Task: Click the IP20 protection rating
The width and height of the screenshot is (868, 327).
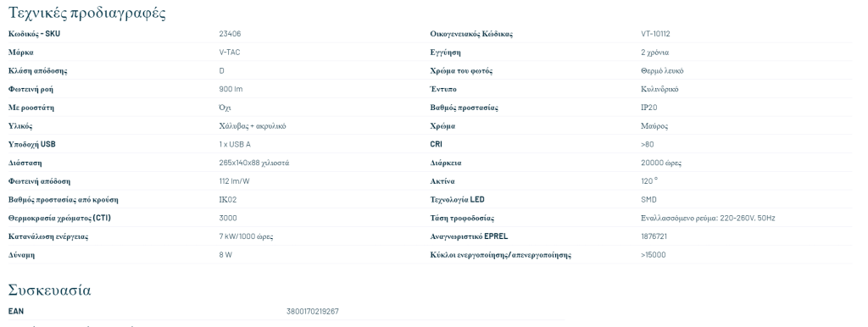Action: (648, 108)
